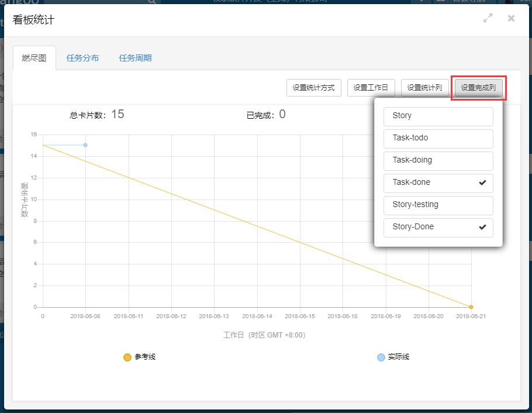
Task: Uncheck the Task-done column option
Action: tap(438, 183)
